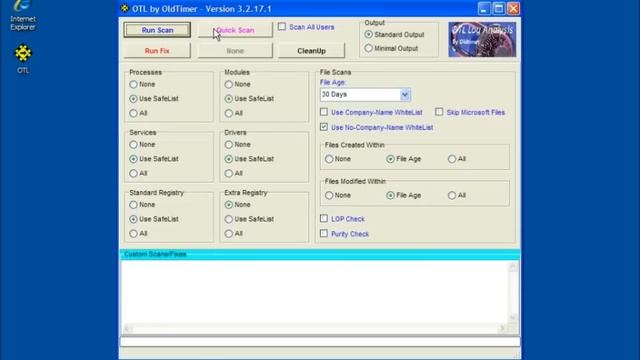Click the None button beside Run Fix
640x360 pixels.
(x=235, y=51)
